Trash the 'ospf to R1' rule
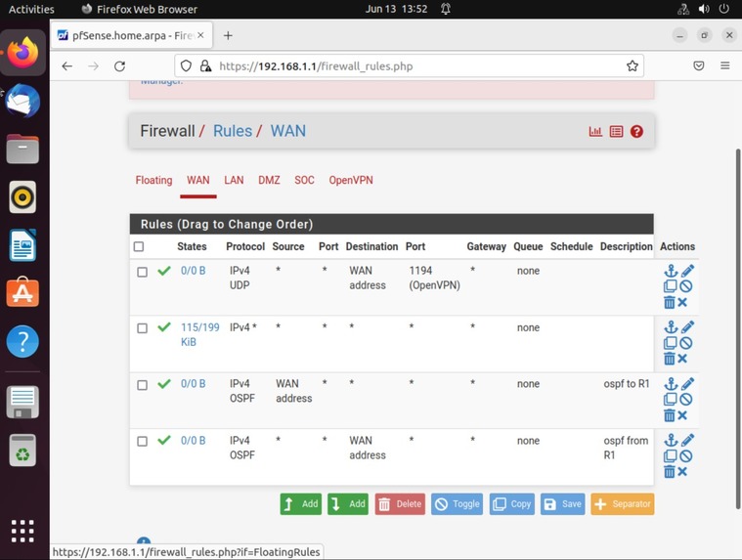The height and width of the screenshot is (560, 742). [669, 415]
